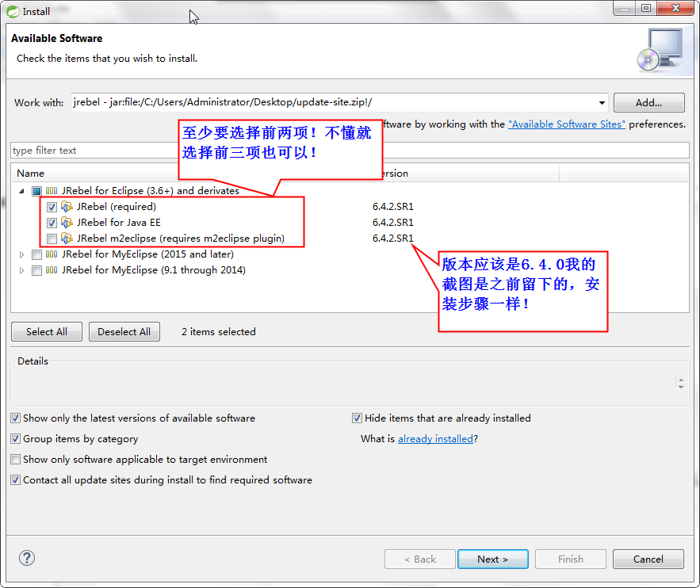The image size is (700, 588).
Task: Toggle Group items by category checkbox
Action: 16,438
